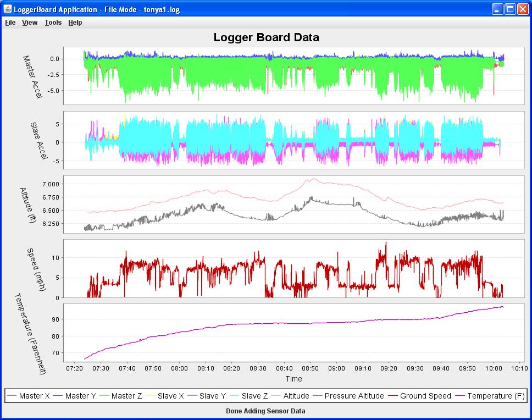Click the Master Accel chart area

coord(294,74)
